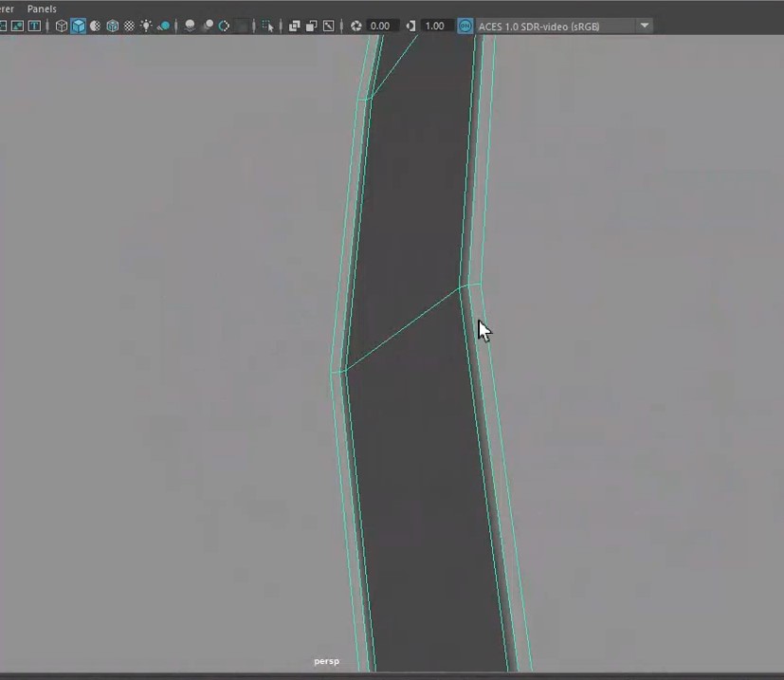Click the persp camera label
Screen dimensions: 784x680
(x=326, y=661)
